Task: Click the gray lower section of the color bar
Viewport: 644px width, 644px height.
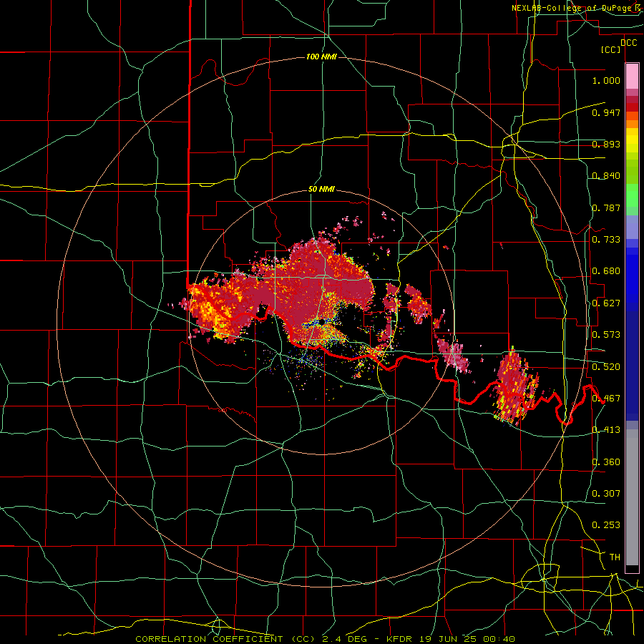Action: tap(632, 497)
